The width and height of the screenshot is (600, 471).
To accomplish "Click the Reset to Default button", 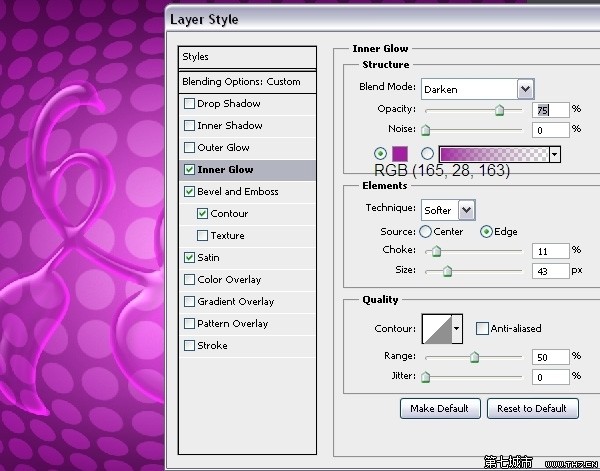I will point(532,408).
